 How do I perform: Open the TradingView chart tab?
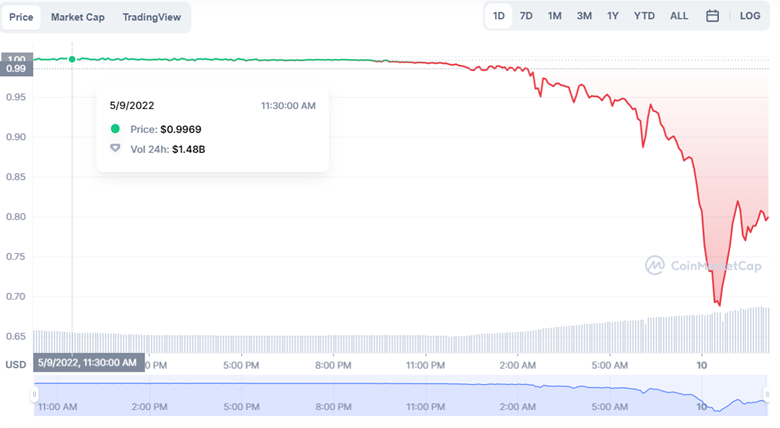coord(152,17)
